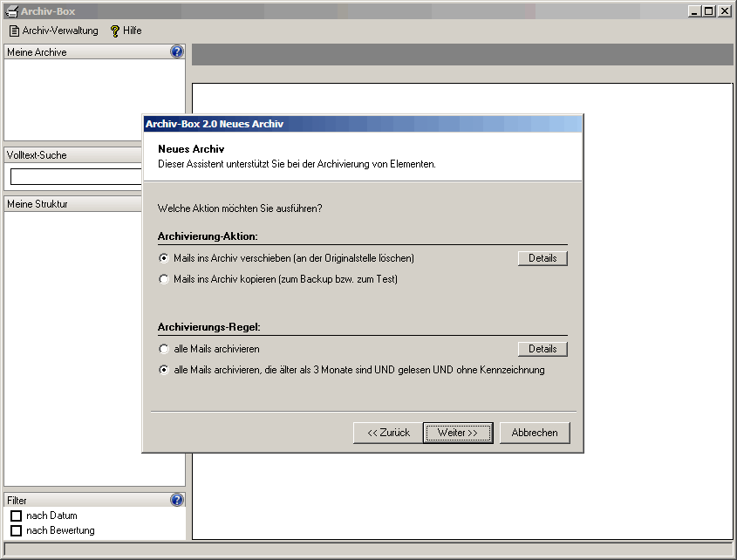Click the help icon in Filter panel header
The image size is (737, 560).
coord(177,501)
